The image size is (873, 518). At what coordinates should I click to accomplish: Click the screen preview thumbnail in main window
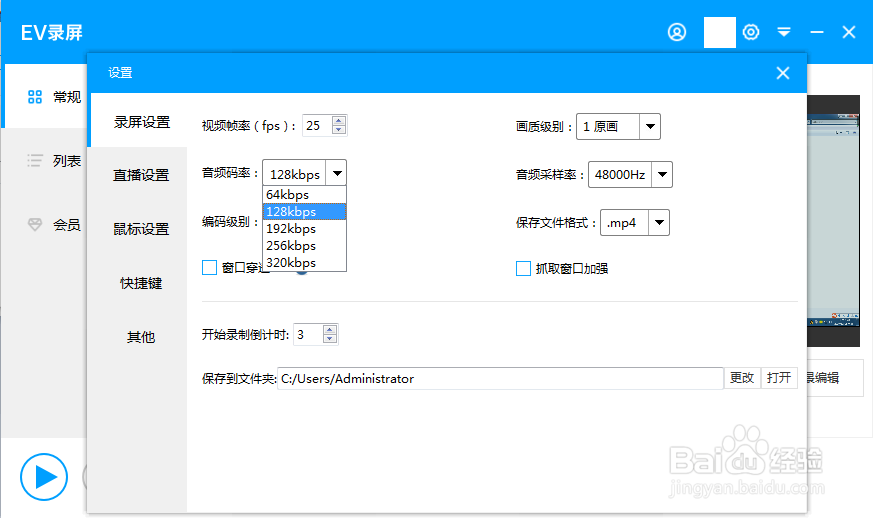click(833, 221)
